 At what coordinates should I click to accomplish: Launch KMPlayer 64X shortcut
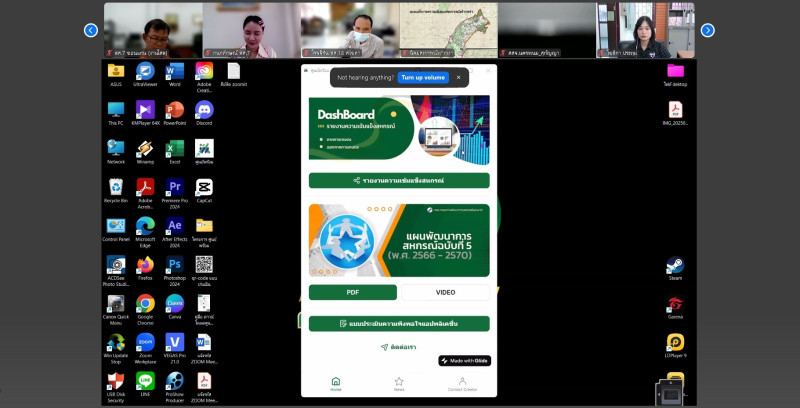145,110
